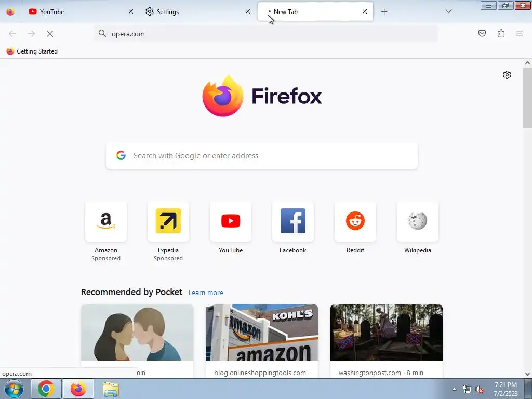This screenshot has height=399, width=532.
Task: Open the Extensions puzzle icon
Action: (x=501, y=33)
